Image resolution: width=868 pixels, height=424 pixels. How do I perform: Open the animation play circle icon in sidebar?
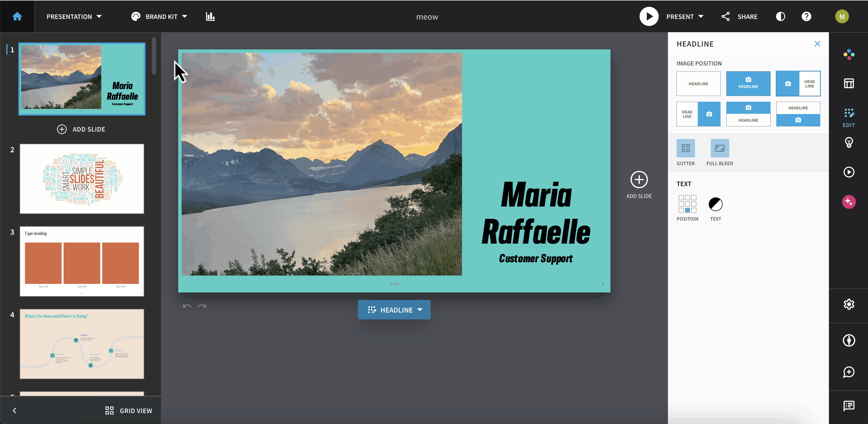849,172
